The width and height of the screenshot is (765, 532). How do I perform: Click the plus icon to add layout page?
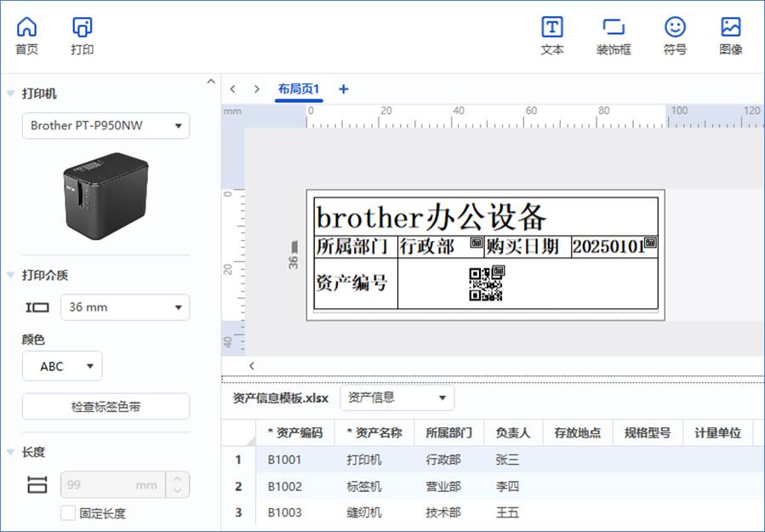(x=344, y=89)
